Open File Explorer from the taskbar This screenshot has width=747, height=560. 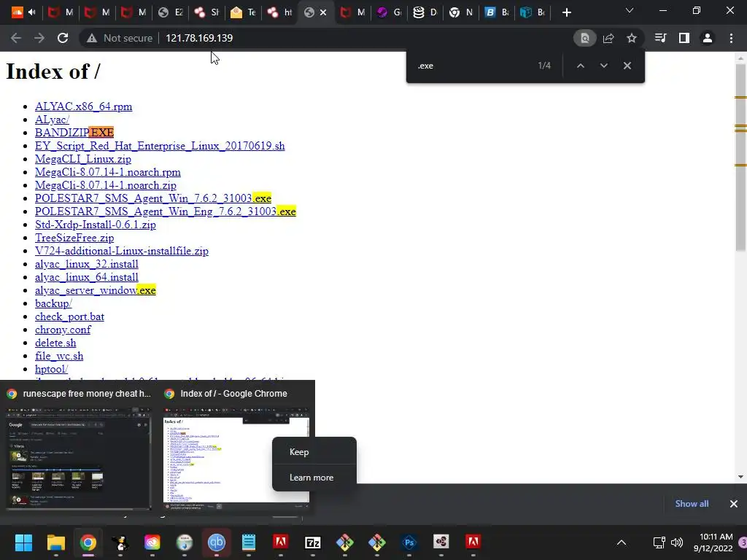[55, 542]
